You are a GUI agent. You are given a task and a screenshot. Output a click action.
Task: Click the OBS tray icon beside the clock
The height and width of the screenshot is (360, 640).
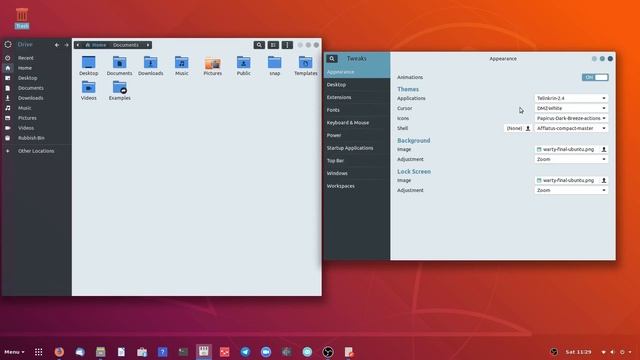pyautogui.click(x=554, y=352)
